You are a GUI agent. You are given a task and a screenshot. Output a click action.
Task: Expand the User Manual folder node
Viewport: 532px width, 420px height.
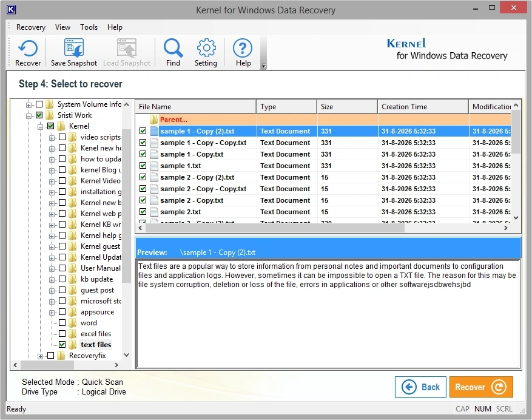tap(52, 269)
